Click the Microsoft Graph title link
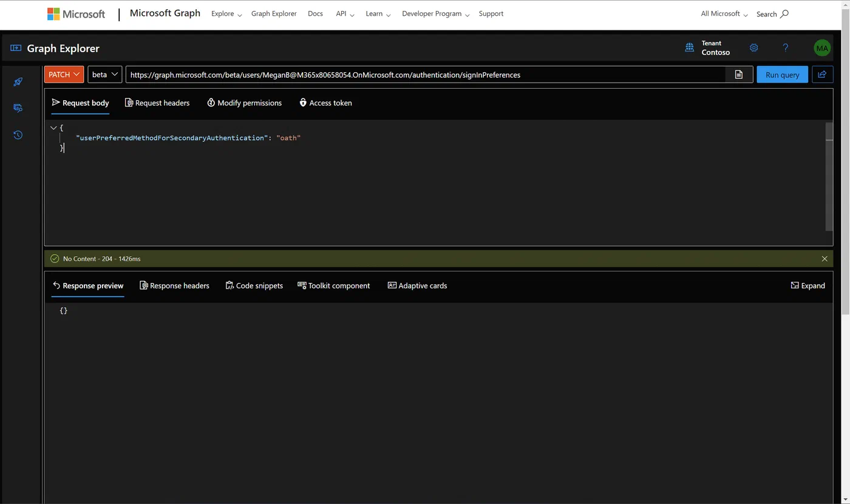 (165, 13)
